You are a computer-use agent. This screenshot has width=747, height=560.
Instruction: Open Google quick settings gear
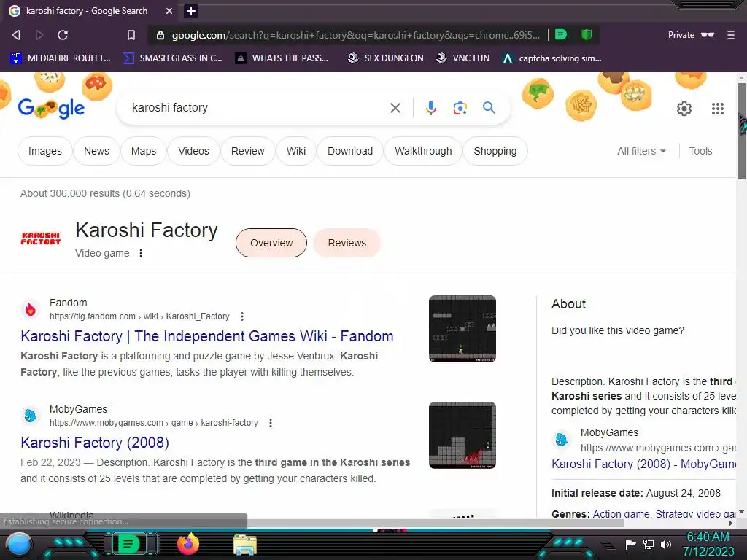684,109
